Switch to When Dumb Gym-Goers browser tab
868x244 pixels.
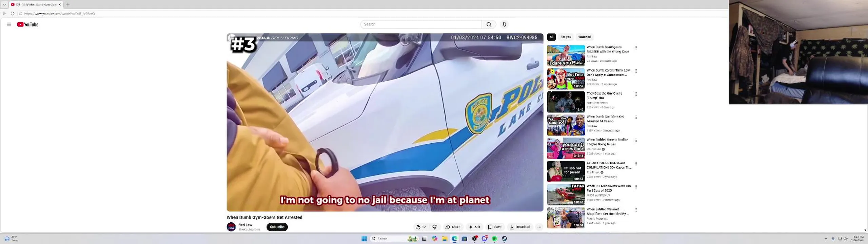36,4
